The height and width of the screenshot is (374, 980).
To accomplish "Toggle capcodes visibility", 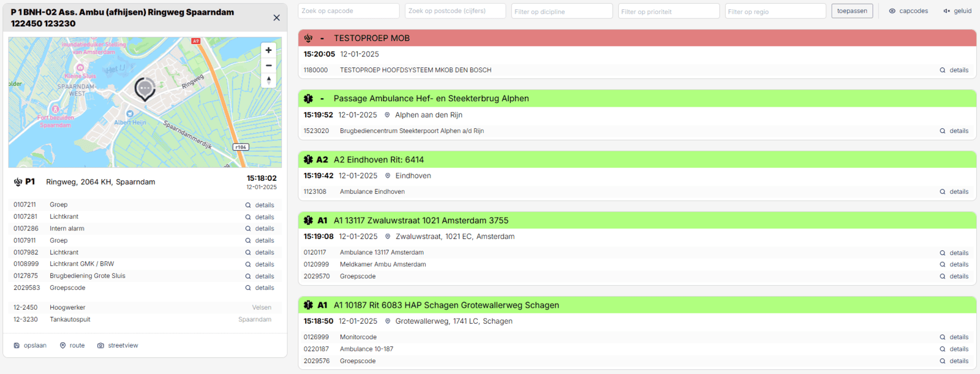I will [x=908, y=11].
